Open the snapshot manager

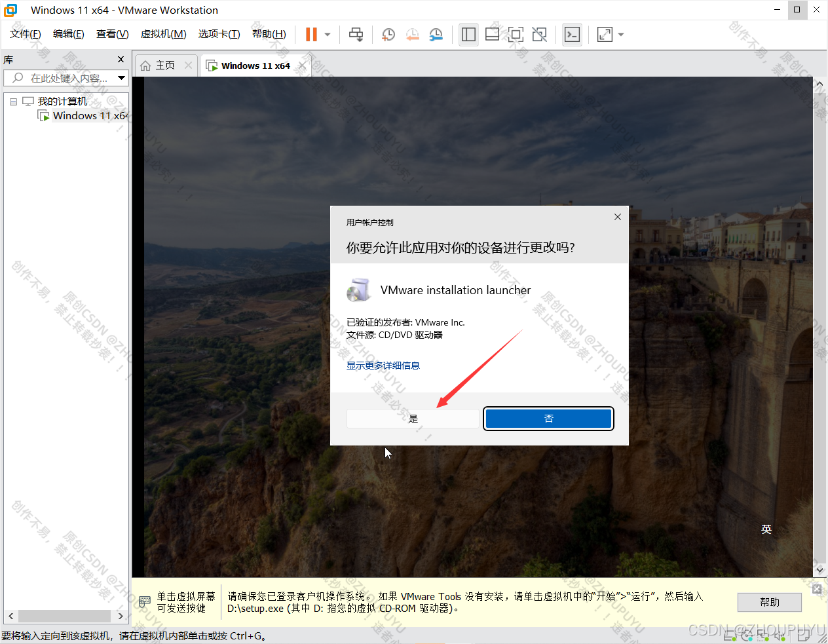point(436,35)
